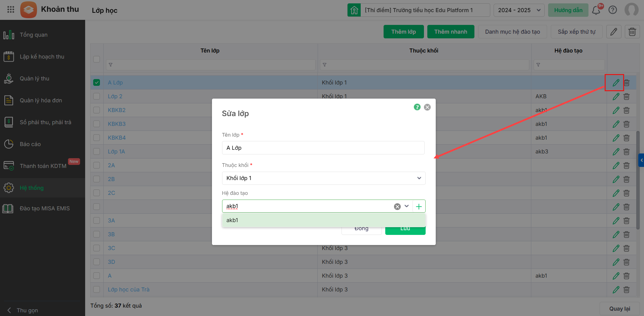This screenshot has height=316, width=644.
Task: Click the green plus icon beside Hệ đào tạo
Action: pyautogui.click(x=419, y=207)
